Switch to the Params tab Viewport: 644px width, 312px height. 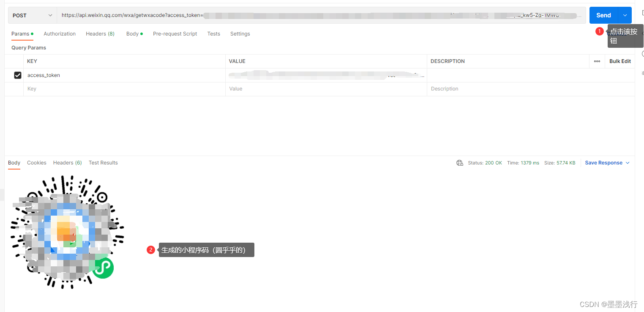(22, 34)
